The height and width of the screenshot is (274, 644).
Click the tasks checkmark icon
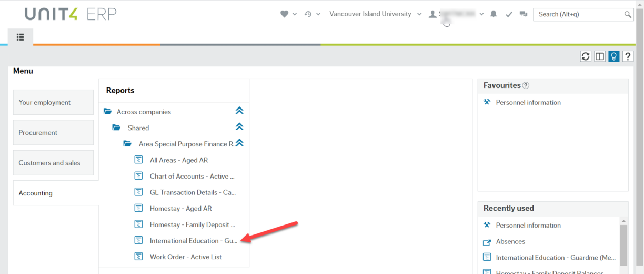(509, 14)
